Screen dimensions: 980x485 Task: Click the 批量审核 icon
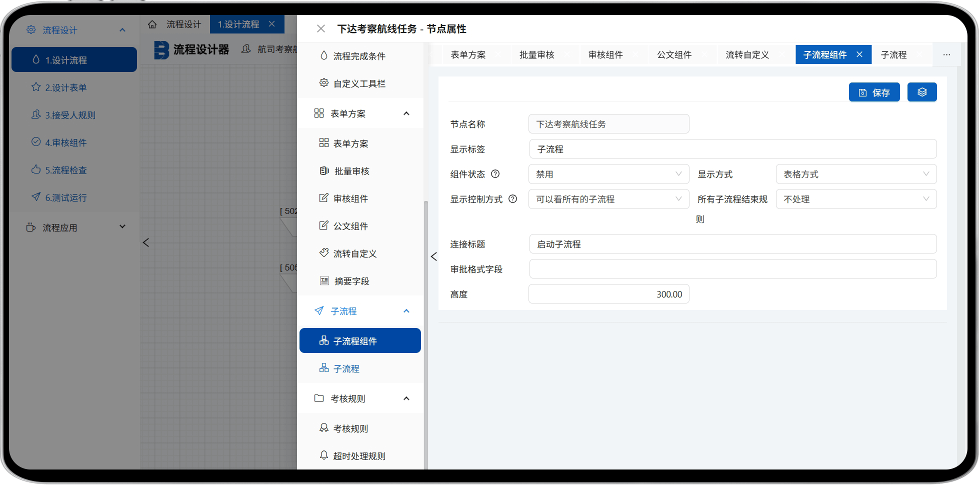[x=324, y=170]
